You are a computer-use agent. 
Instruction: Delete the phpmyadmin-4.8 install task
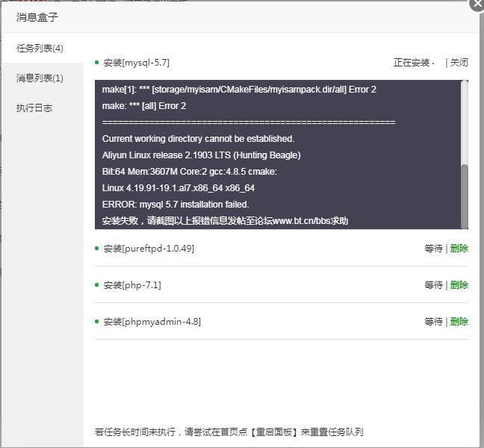[459, 322]
